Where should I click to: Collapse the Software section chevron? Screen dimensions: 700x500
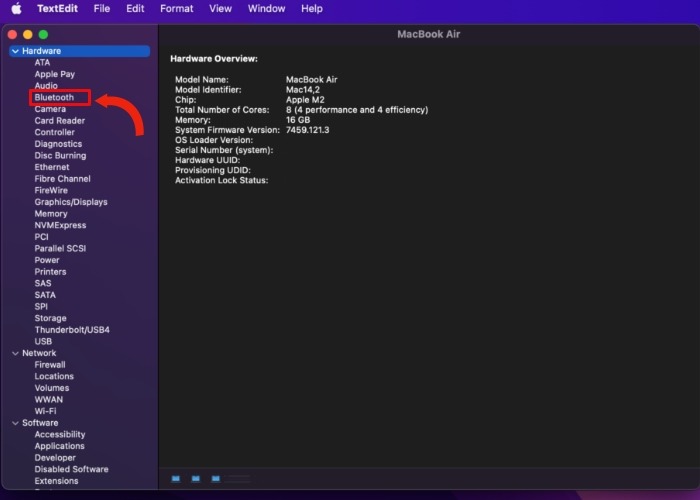pyautogui.click(x=15, y=423)
